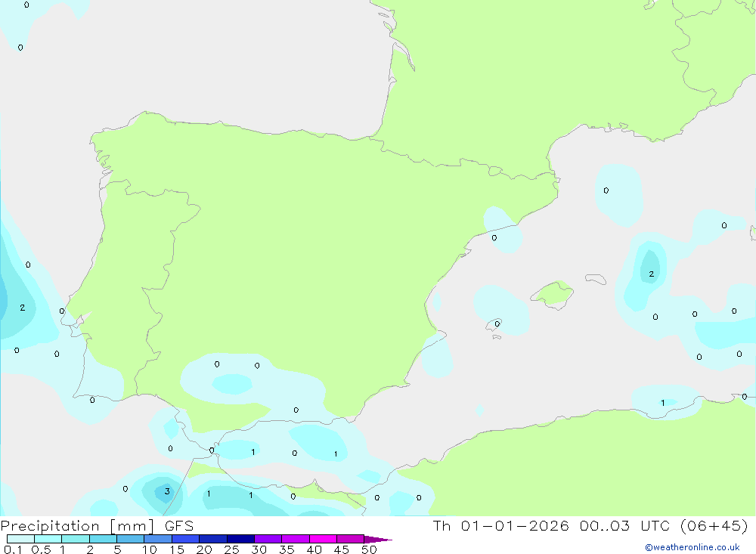Click the 'GFS' model label
This screenshot has width=756, height=554.
[x=179, y=526]
